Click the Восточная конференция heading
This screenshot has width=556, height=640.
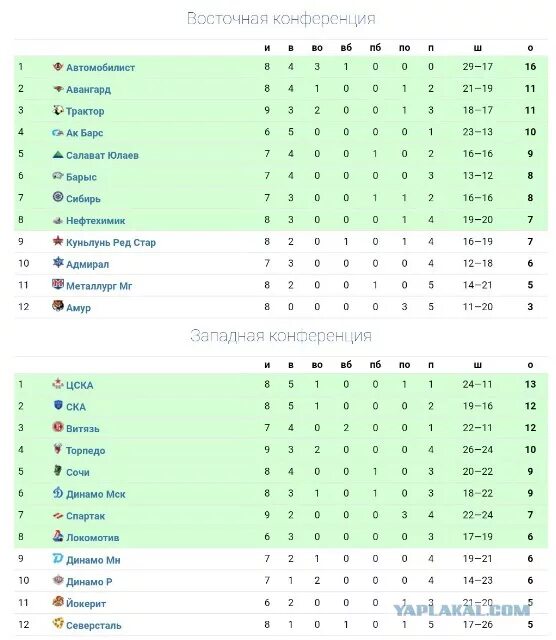pyautogui.click(x=281, y=19)
